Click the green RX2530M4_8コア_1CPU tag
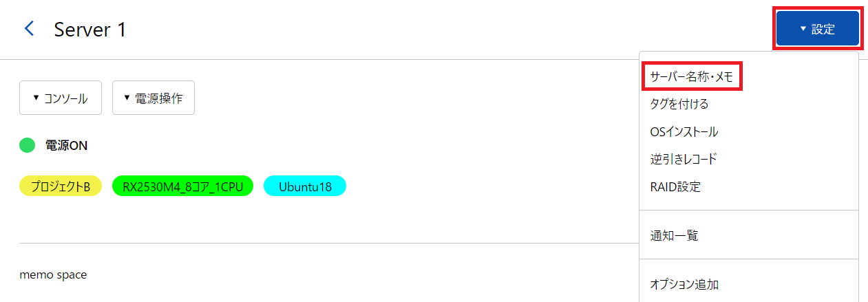This screenshot has height=302, width=868. tap(182, 186)
